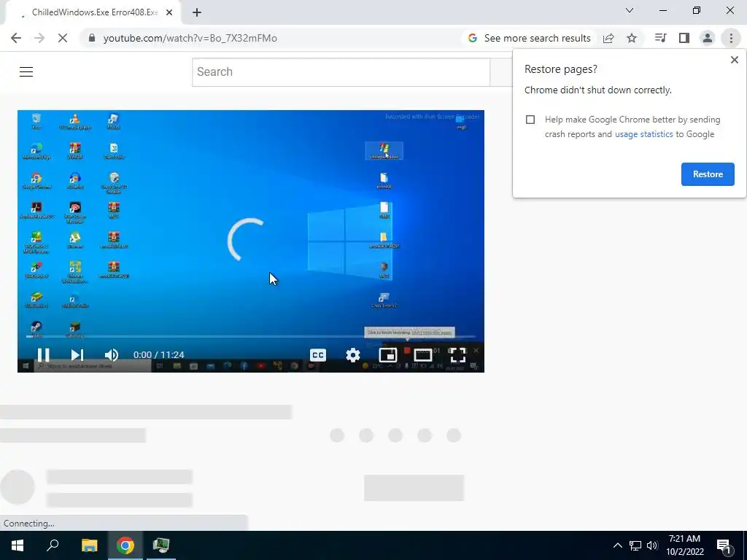This screenshot has height=560, width=747.
Task: Focus the YouTube Search field
Action: [341, 72]
